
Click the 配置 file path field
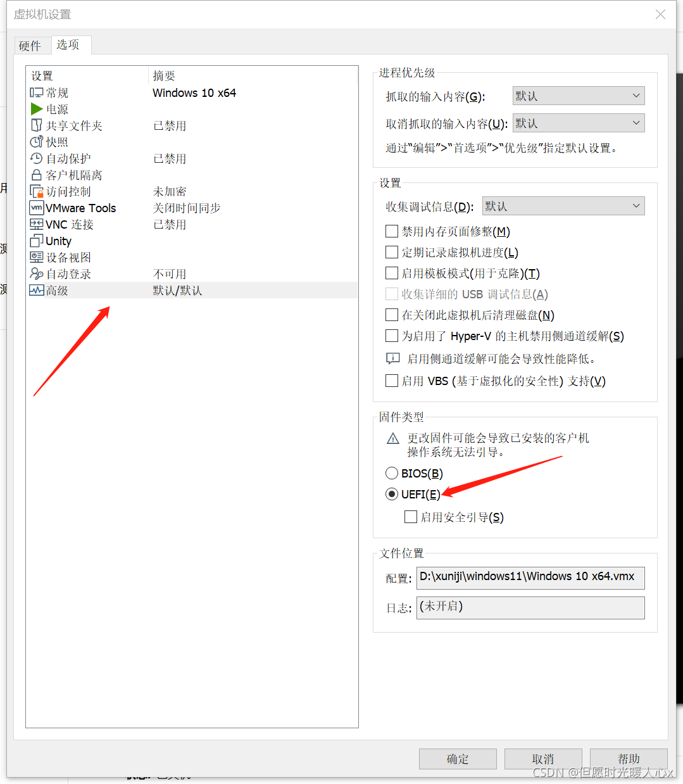point(530,578)
